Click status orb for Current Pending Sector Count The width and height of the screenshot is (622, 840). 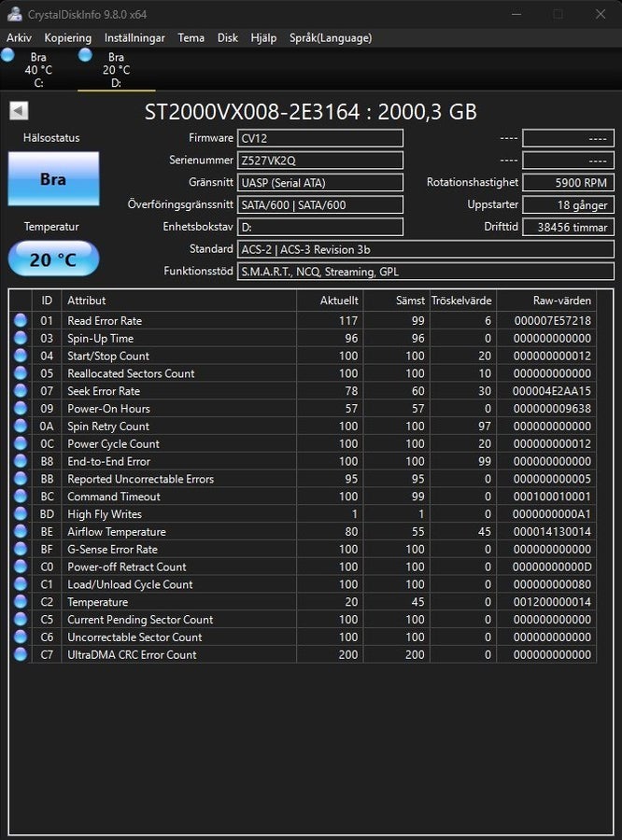click(x=21, y=620)
